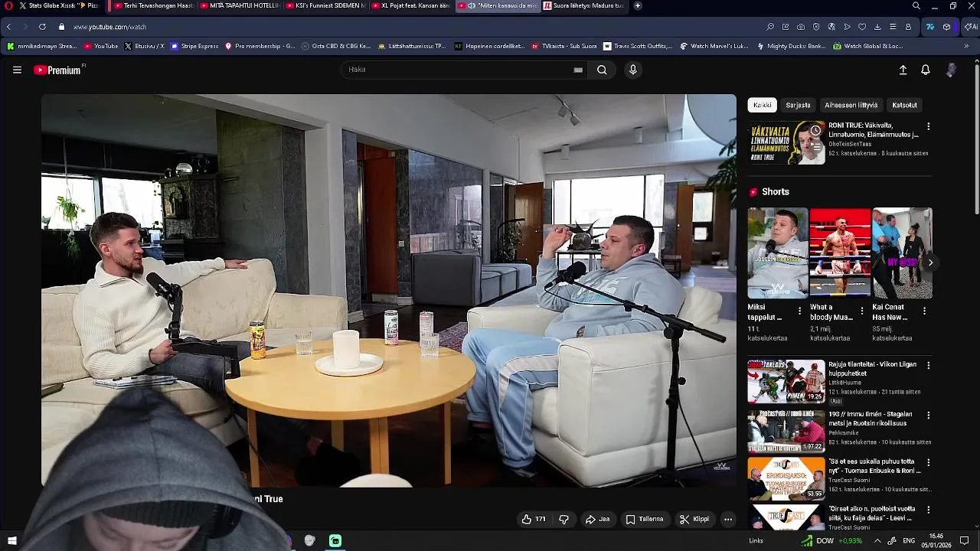Open TVkaista - Sub Suora bookmark
This screenshot has height=551, width=980.
[564, 46]
